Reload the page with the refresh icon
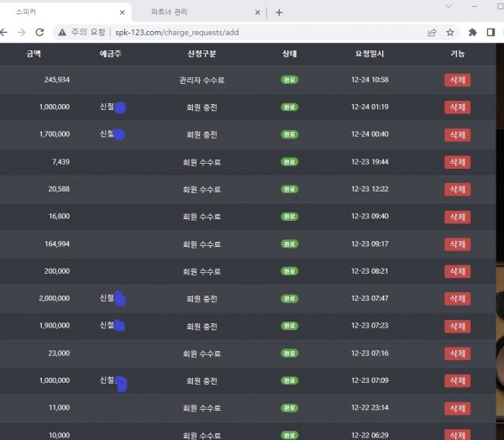The height and width of the screenshot is (440, 504). (x=39, y=32)
